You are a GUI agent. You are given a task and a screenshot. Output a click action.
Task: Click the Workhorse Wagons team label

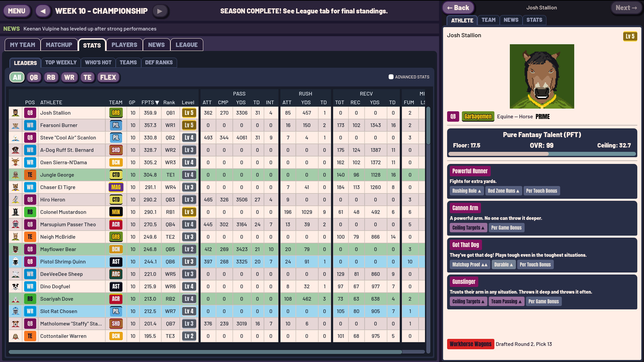coord(471,344)
